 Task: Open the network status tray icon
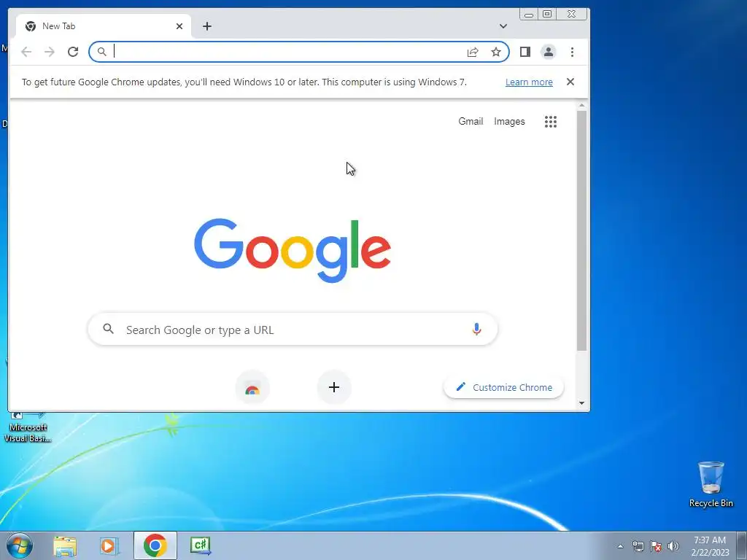pyautogui.click(x=638, y=546)
